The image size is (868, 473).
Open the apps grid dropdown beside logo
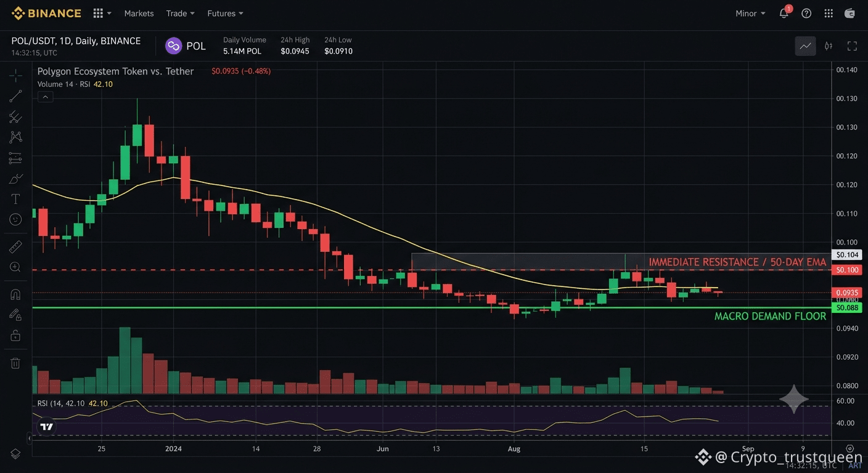(102, 13)
